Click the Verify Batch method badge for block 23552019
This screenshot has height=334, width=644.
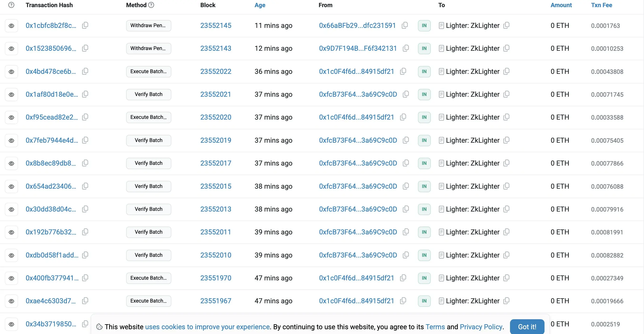click(149, 140)
